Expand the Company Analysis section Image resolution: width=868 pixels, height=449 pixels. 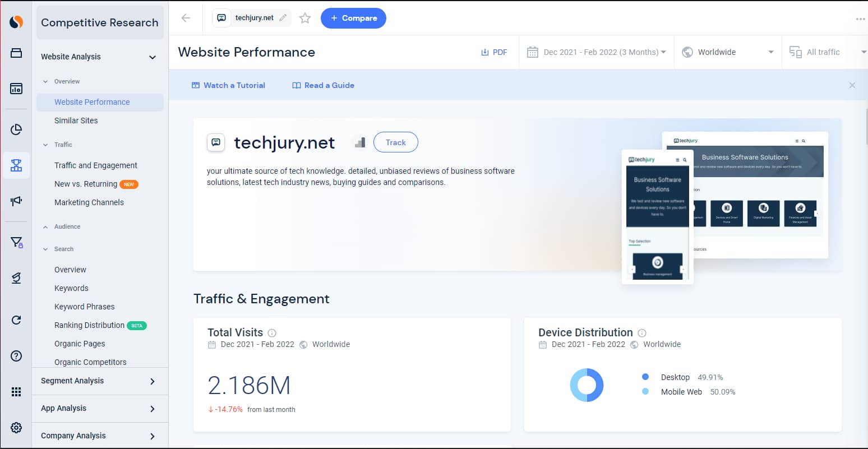pyautogui.click(x=99, y=436)
